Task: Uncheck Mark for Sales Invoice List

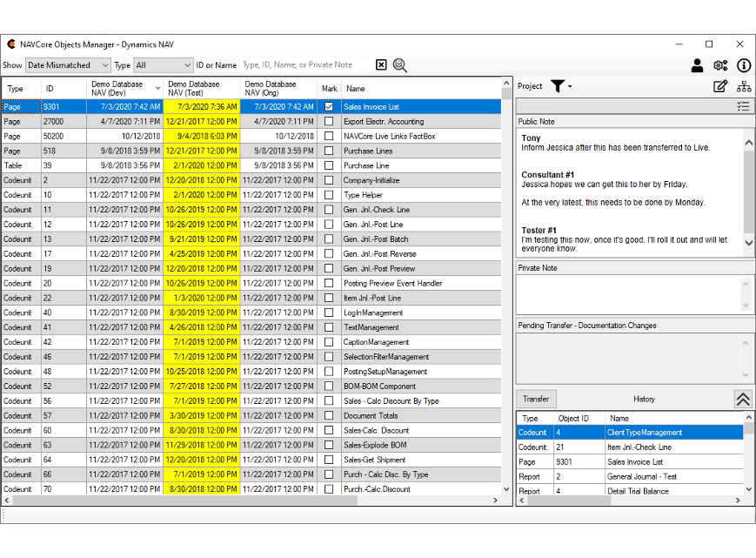Action: pyautogui.click(x=329, y=107)
